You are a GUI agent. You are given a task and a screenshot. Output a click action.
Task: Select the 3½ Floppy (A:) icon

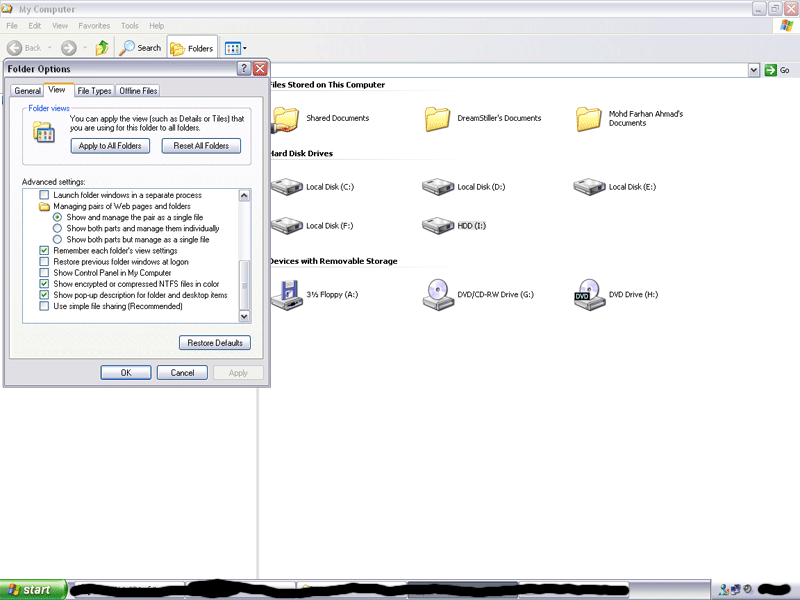[287, 294]
